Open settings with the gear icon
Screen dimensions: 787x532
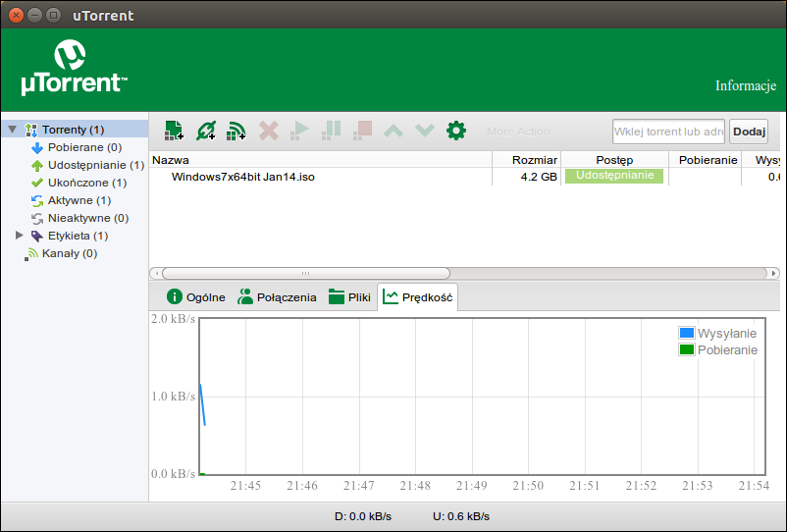pos(455,131)
